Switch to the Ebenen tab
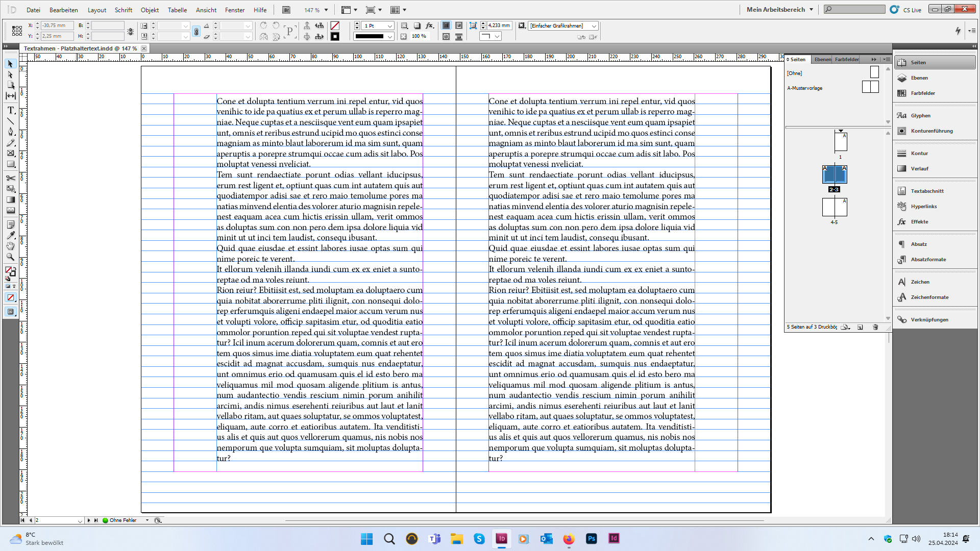 (822, 59)
